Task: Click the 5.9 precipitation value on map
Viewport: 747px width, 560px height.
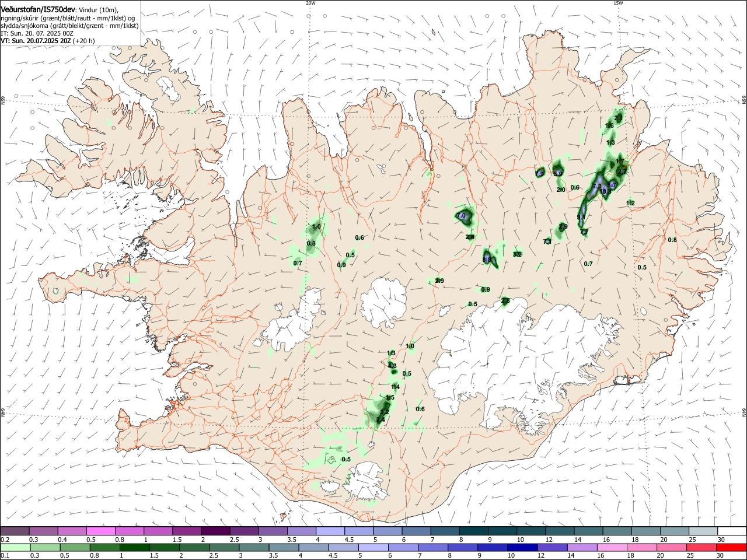Action: point(558,173)
